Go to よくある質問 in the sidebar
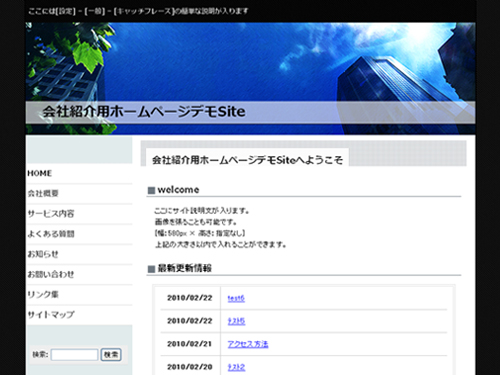Screen dimensions: 500x375 tap(51, 234)
